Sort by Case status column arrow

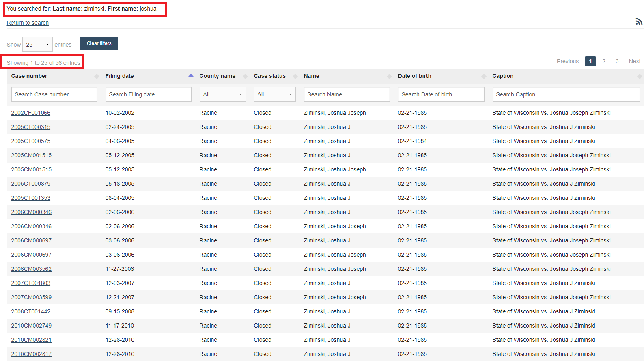295,76
